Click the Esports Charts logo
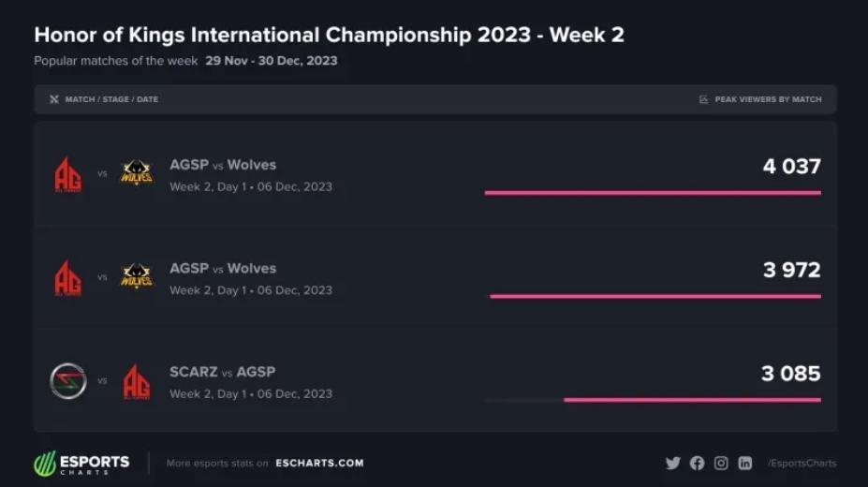Viewport: 868px width, 487px height. [81, 464]
